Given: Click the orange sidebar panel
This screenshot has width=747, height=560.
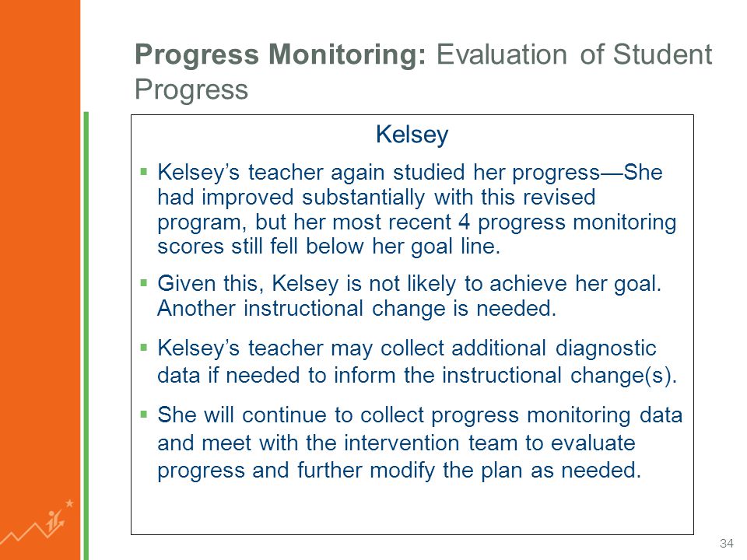Looking at the screenshot, I should coord(40,280).
